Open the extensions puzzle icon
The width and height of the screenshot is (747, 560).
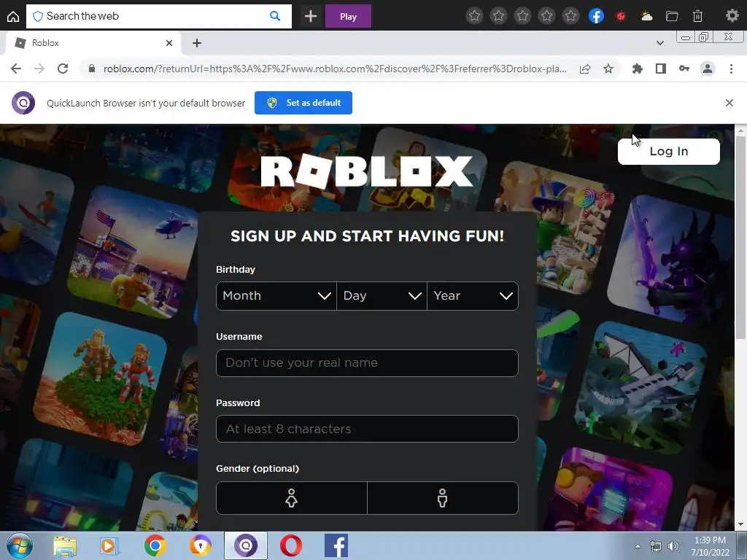pos(637,69)
